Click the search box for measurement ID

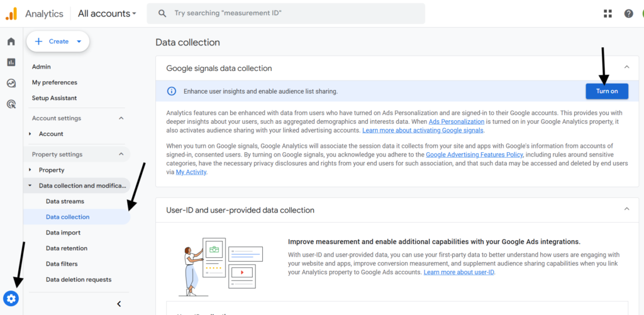pyautogui.click(x=286, y=14)
